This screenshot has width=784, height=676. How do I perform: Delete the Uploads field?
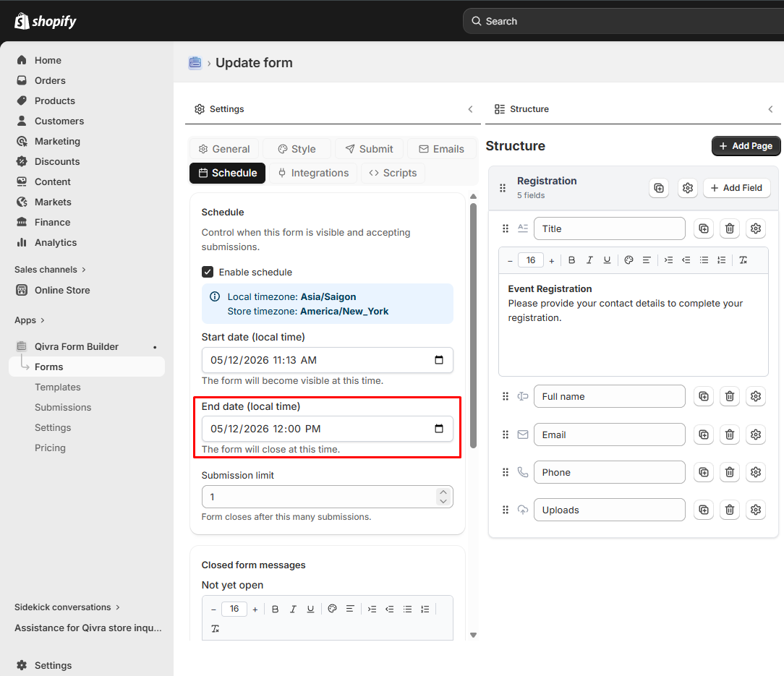coord(730,510)
